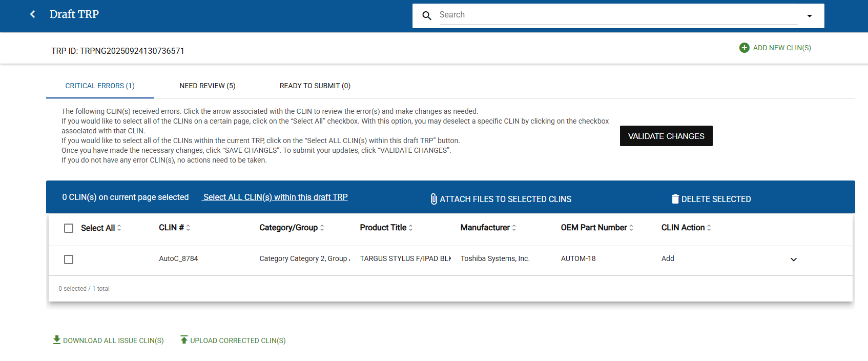
Task: Click the Toshiba Systems, Inc. cell
Action: pyautogui.click(x=495, y=258)
